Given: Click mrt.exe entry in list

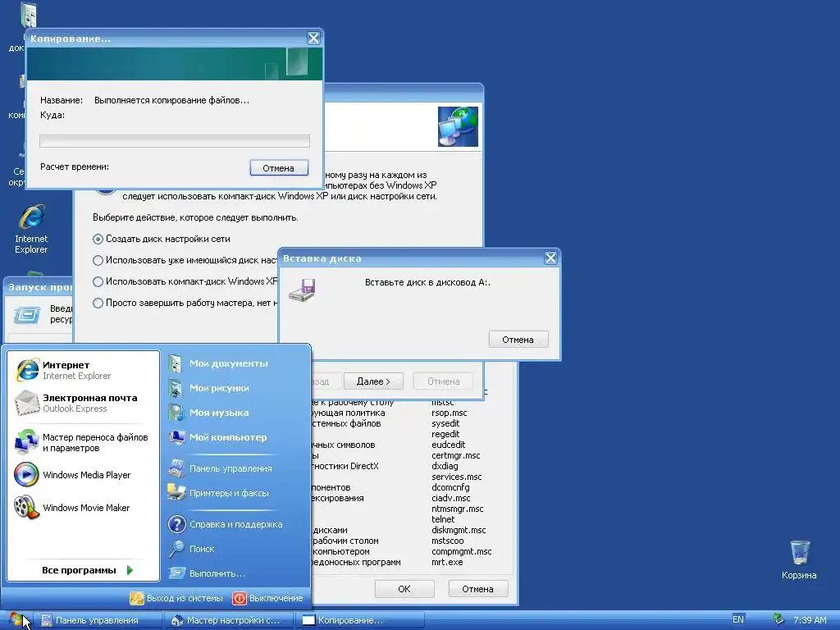Looking at the screenshot, I should 447,562.
